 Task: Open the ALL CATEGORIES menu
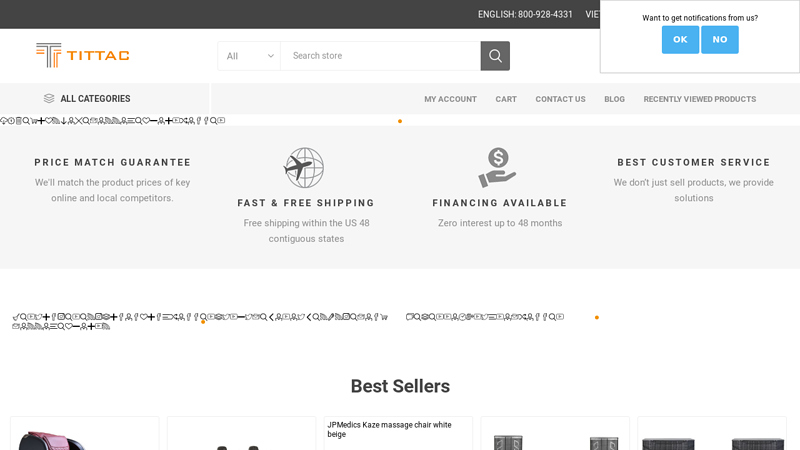click(95, 98)
